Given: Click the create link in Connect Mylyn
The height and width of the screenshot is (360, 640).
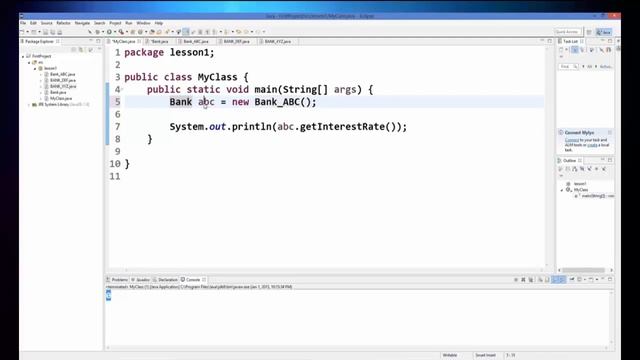Looking at the screenshot, I should point(592,145).
